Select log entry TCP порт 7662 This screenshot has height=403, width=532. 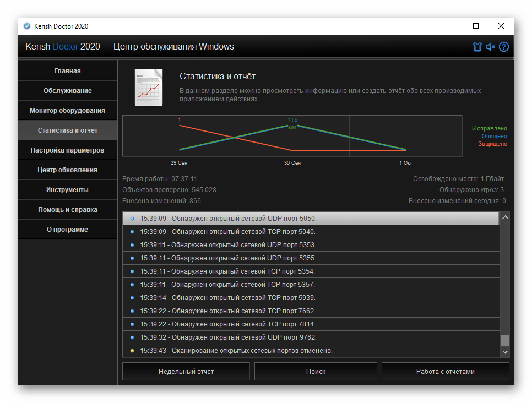coord(311,311)
